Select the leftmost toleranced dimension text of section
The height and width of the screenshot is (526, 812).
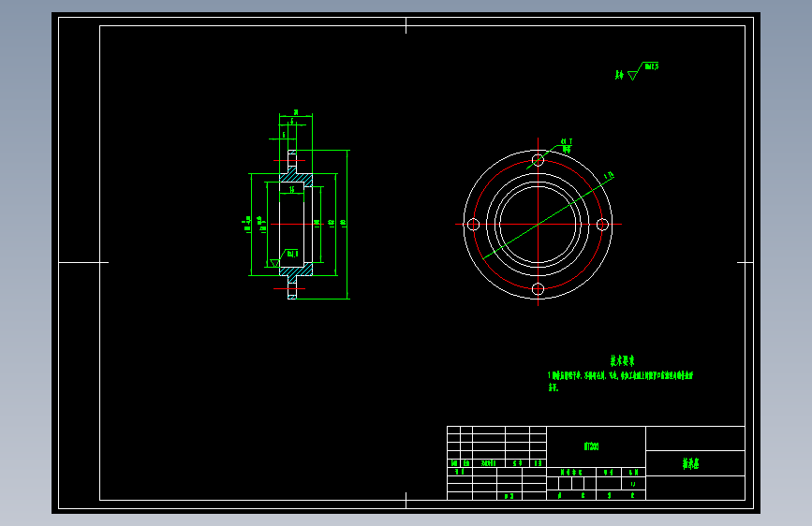click(247, 224)
